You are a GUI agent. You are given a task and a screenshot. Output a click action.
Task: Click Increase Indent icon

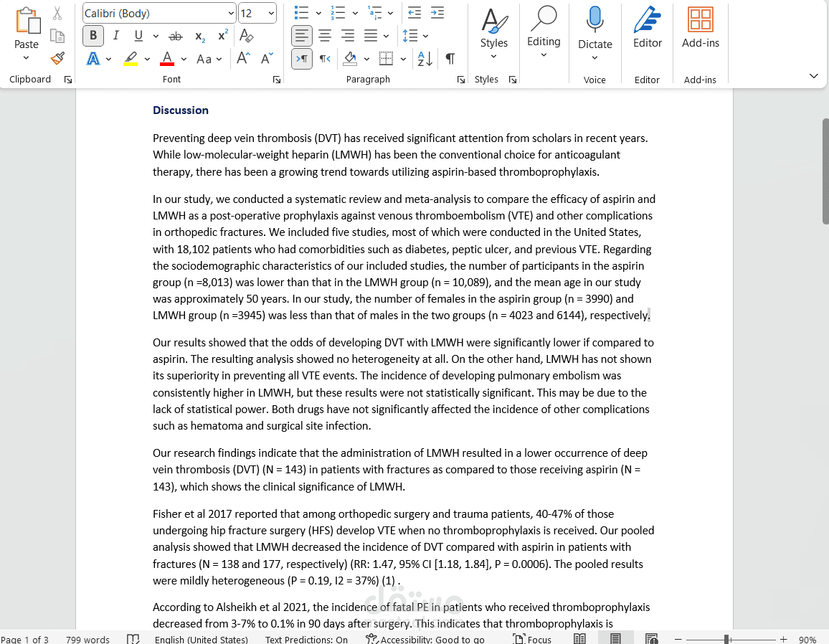click(x=437, y=13)
